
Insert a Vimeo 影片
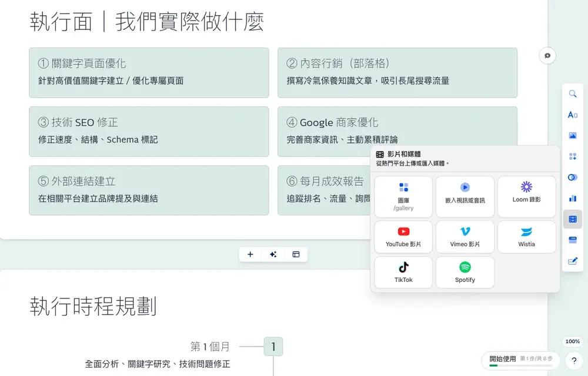[465, 237]
